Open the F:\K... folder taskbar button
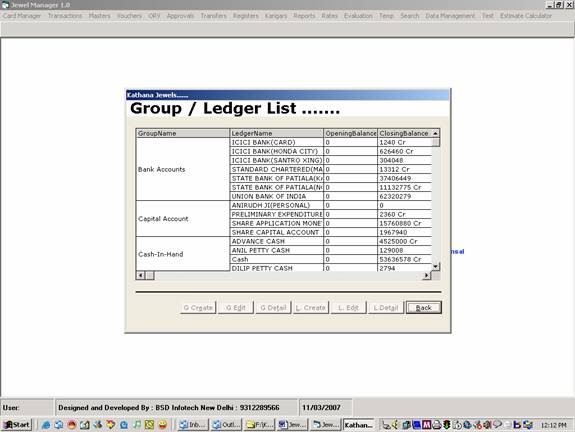The height and width of the screenshot is (432, 575). [x=260, y=425]
